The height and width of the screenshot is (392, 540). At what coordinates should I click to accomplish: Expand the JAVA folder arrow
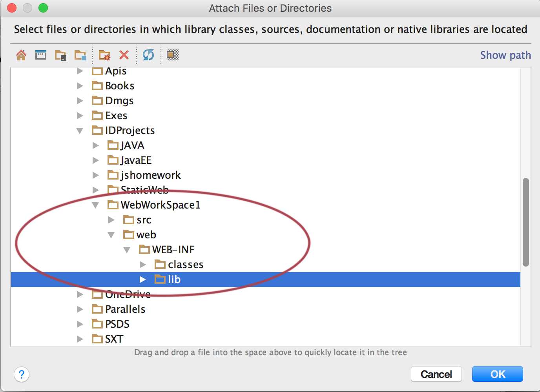click(96, 145)
